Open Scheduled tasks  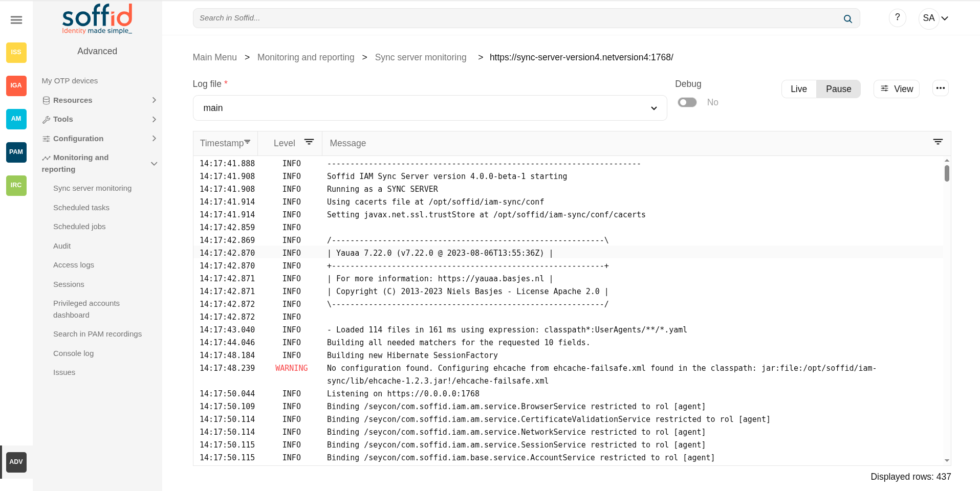pos(81,208)
